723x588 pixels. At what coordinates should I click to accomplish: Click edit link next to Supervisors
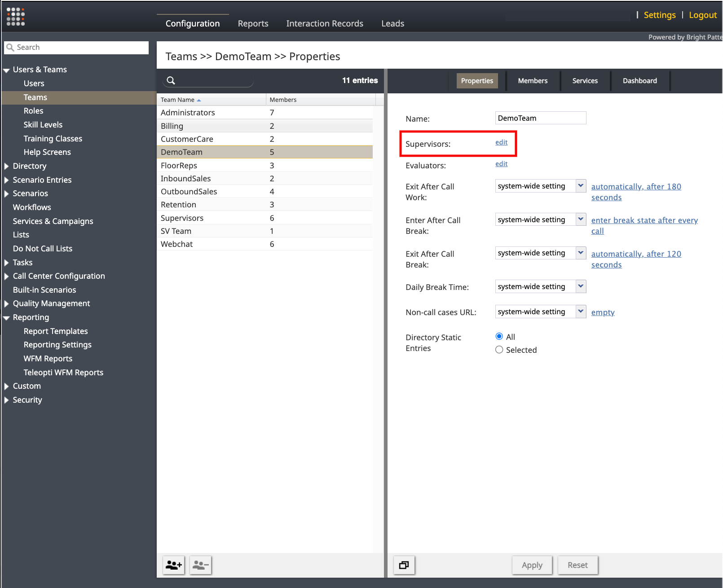(x=501, y=142)
